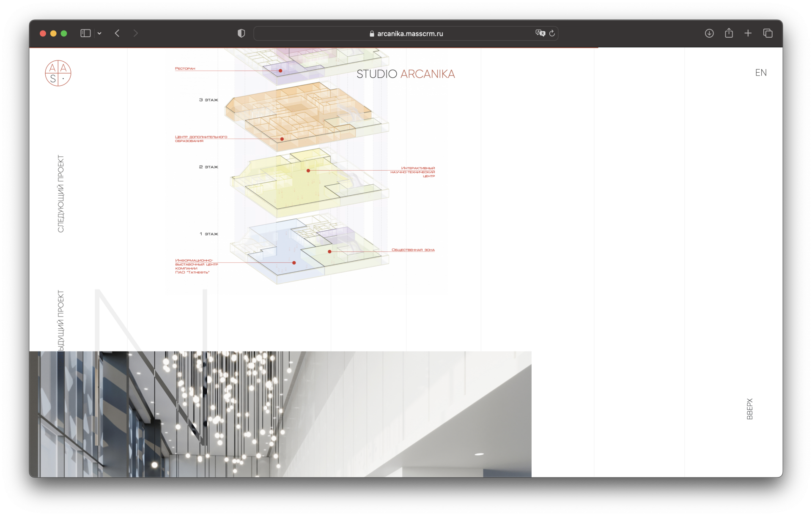
Task: Open the privacy report shield icon
Action: click(241, 33)
